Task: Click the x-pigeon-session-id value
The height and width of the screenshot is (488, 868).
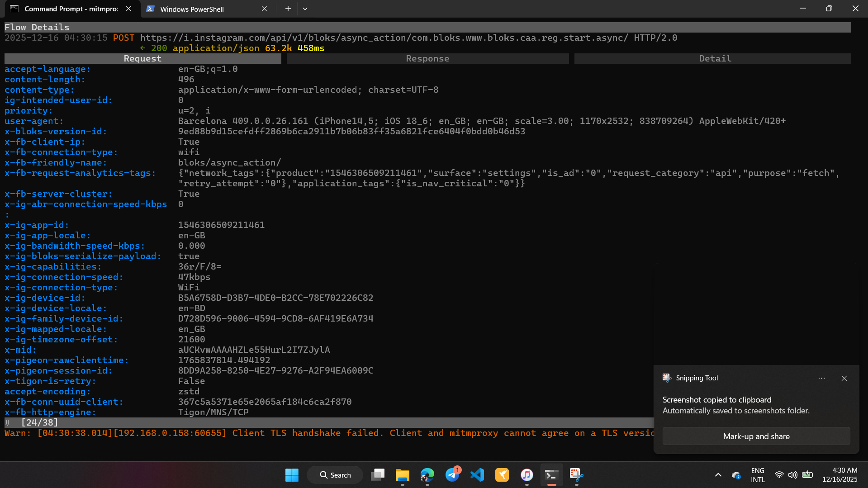Action: pos(275,371)
